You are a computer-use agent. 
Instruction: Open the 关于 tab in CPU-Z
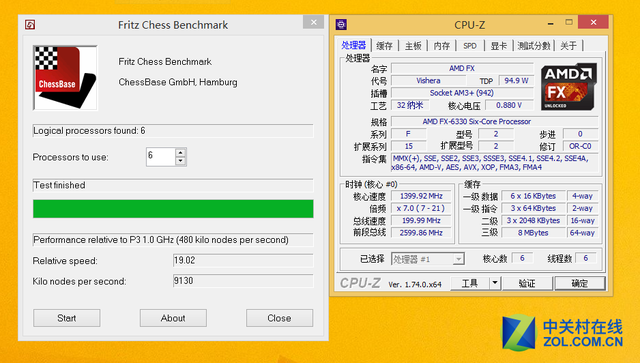[x=568, y=46]
